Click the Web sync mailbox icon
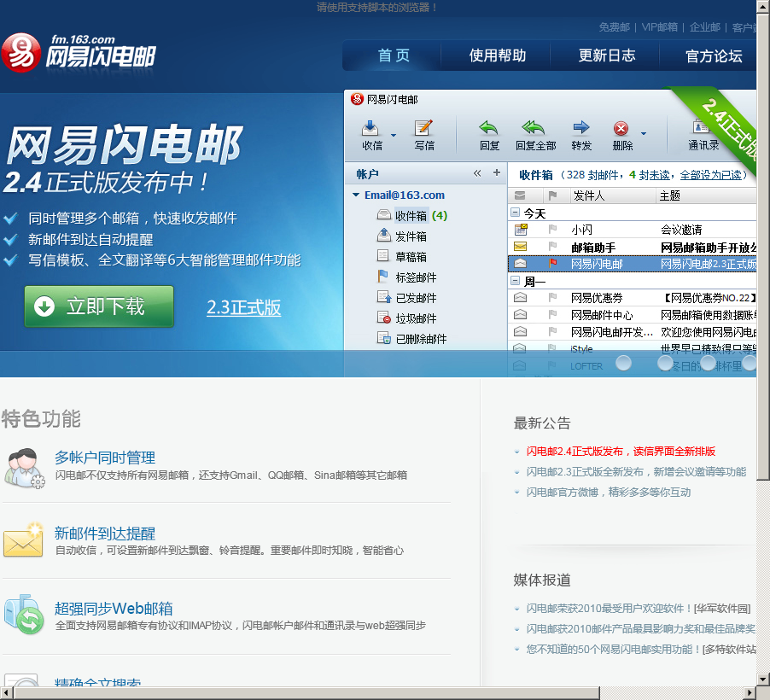Screen dimensions: 770x700 click(24, 614)
